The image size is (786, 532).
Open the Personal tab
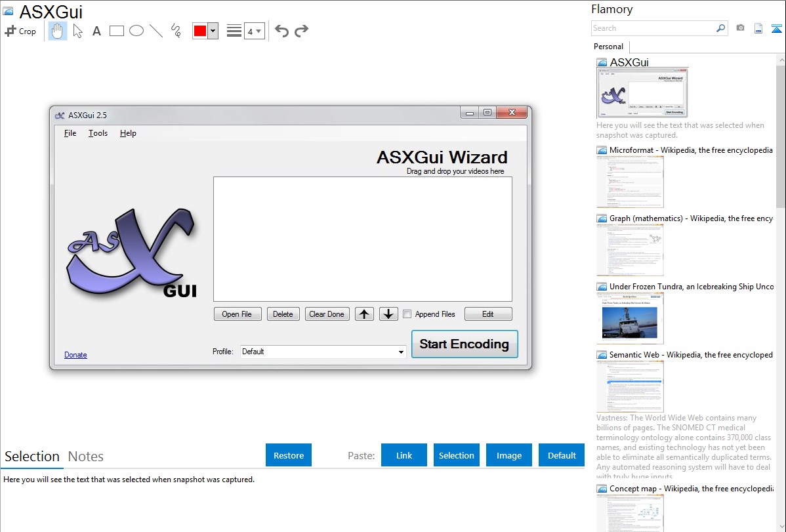[609, 47]
